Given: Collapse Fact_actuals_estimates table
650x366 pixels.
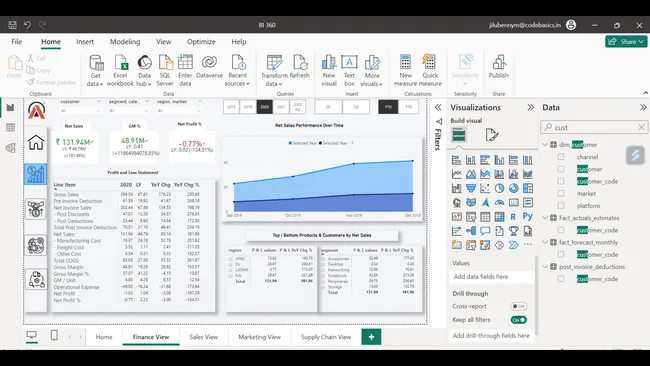Looking at the screenshot, I should 545,218.
